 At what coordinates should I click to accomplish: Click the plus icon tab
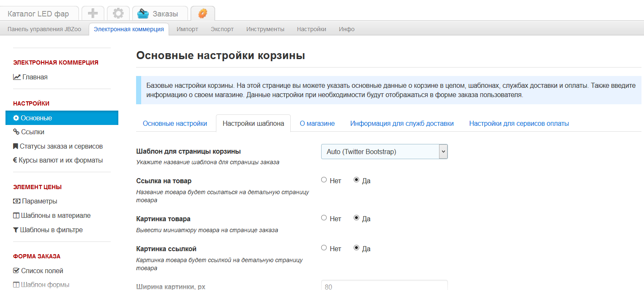tap(93, 14)
